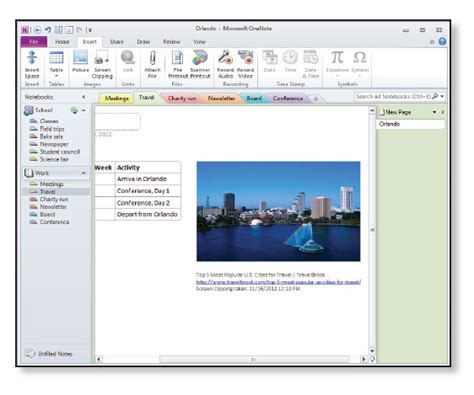Click the vertical scrollbar down arrow
This screenshot has height=395, width=474.
[x=372, y=350]
